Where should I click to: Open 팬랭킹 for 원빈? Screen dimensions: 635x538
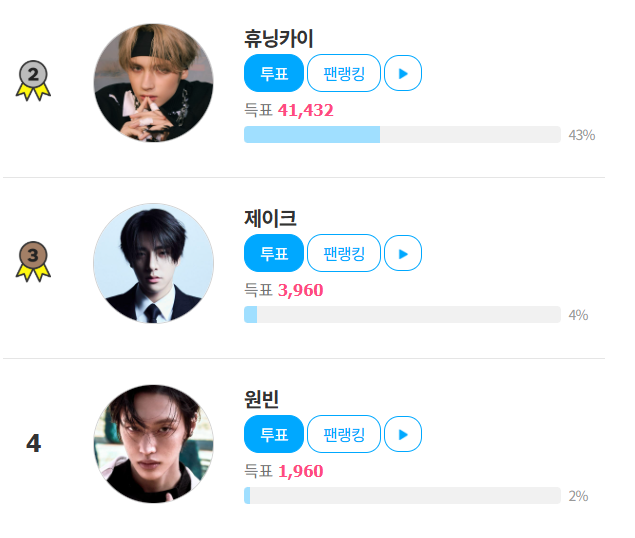coord(343,434)
